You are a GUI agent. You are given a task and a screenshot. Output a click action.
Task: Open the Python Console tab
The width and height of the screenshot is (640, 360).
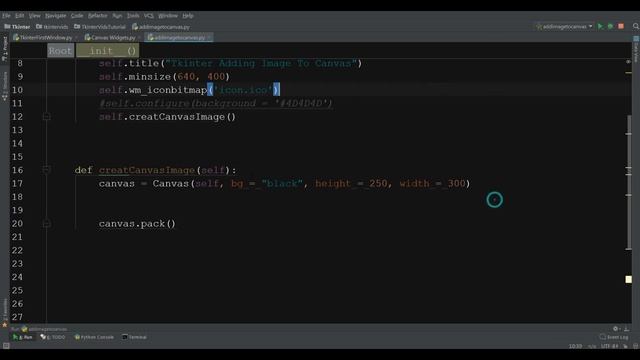94,337
